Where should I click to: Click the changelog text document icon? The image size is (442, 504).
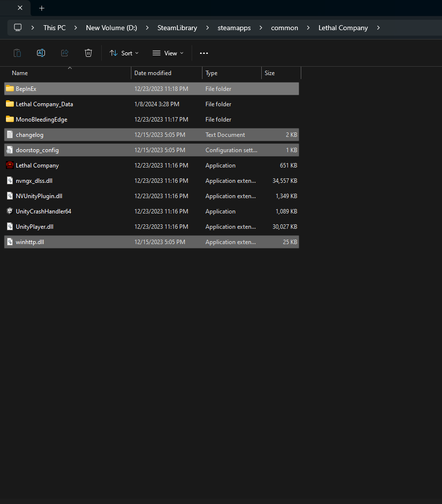point(10,134)
